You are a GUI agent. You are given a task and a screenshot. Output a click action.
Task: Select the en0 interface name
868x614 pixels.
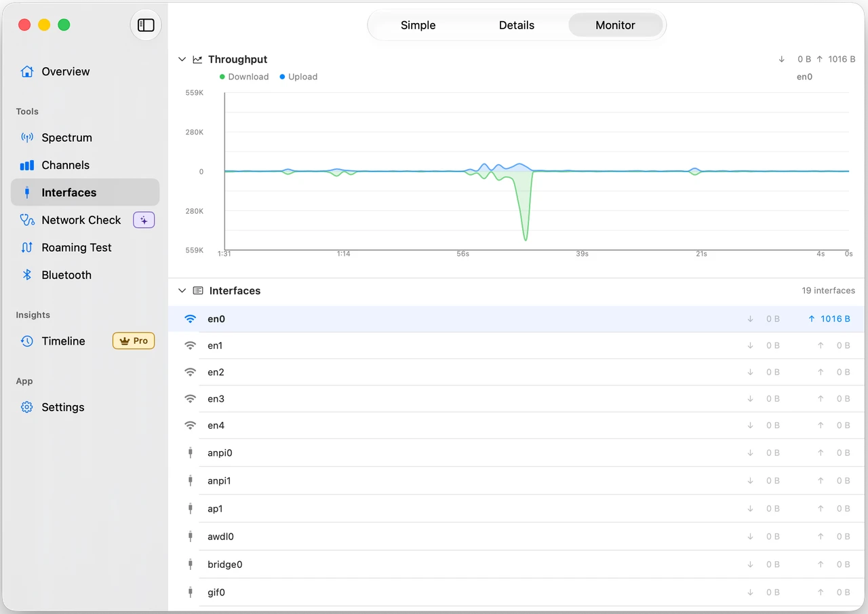point(216,319)
